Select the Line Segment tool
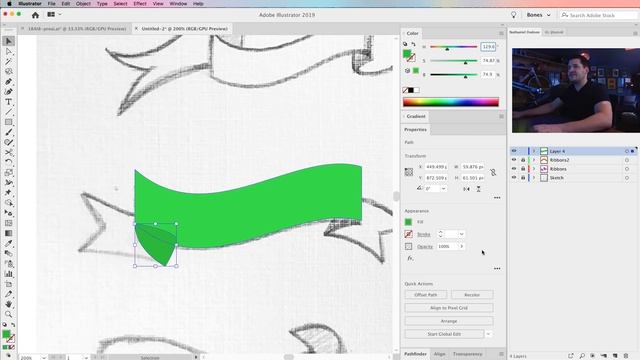The image size is (640, 360). pyautogui.click(x=9, y=112)
